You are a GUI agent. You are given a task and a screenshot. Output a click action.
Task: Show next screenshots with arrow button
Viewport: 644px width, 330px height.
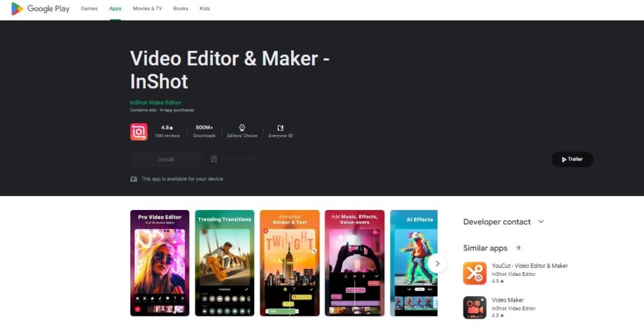coord(438,263)
